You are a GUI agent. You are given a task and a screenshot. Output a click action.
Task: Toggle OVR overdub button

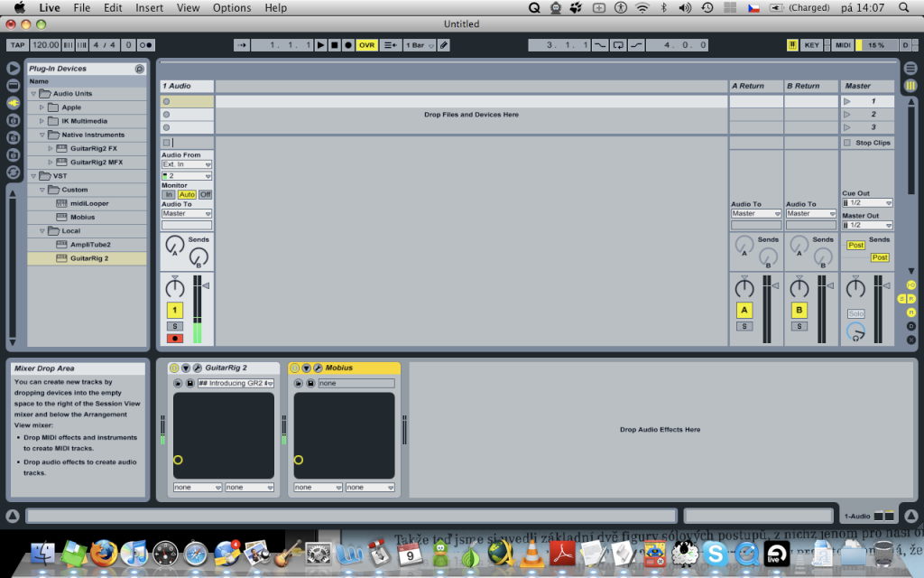pos(366,45)
